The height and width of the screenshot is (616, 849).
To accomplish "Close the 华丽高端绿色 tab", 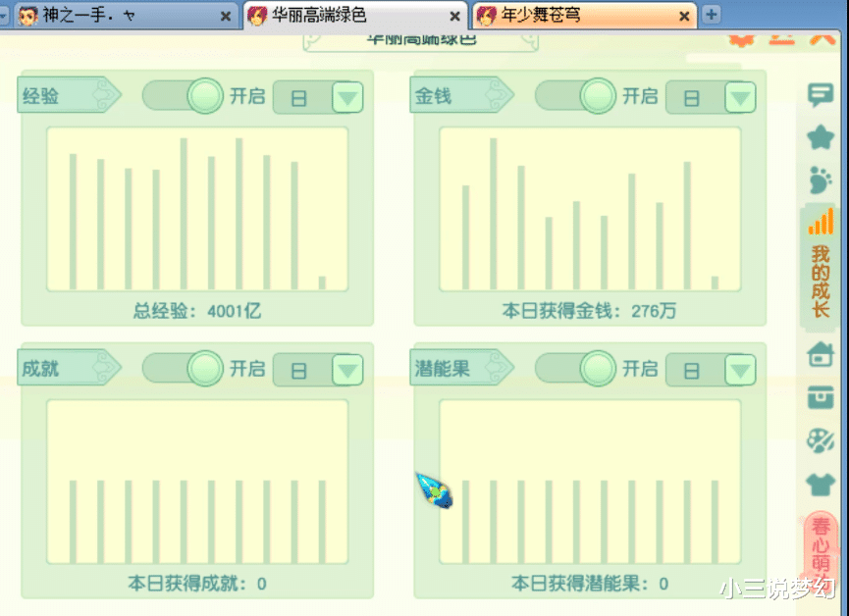I will point(455,17).
